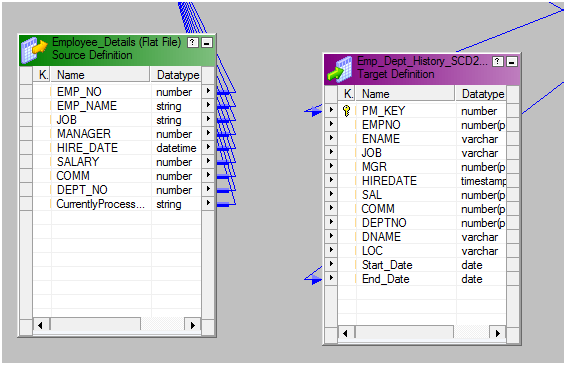Image resolution: width=566 pixels, height=365 pixels.
Task: Click the help icon on Employee_Details
Action: 193,43
